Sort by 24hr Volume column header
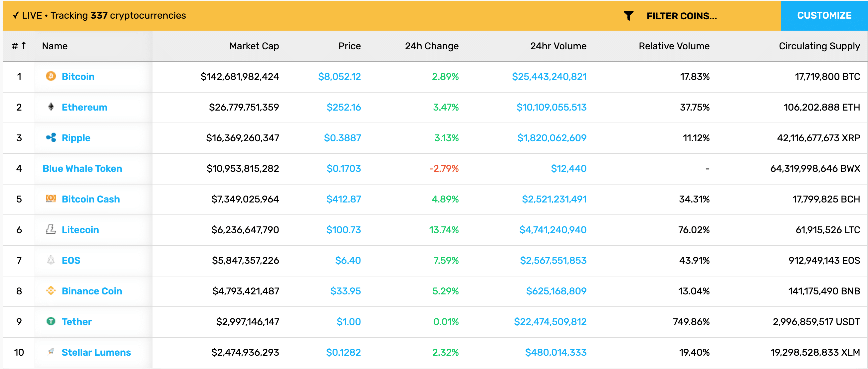This screenshot has width=868, height=369. 558,46
